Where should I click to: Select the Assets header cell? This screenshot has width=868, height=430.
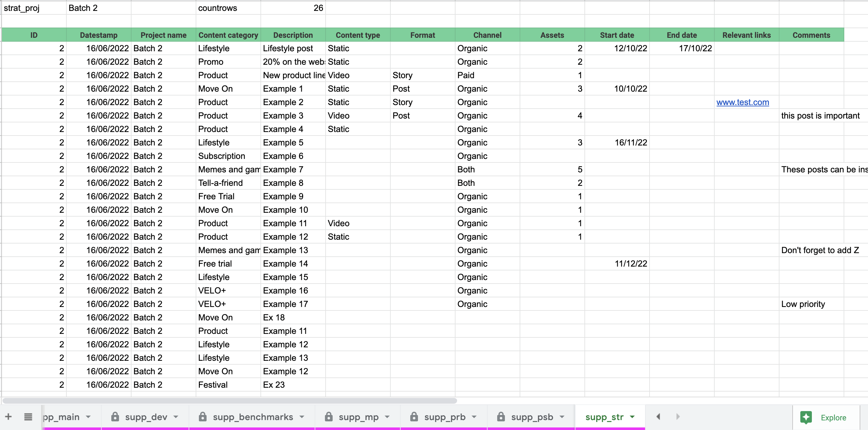552,35
